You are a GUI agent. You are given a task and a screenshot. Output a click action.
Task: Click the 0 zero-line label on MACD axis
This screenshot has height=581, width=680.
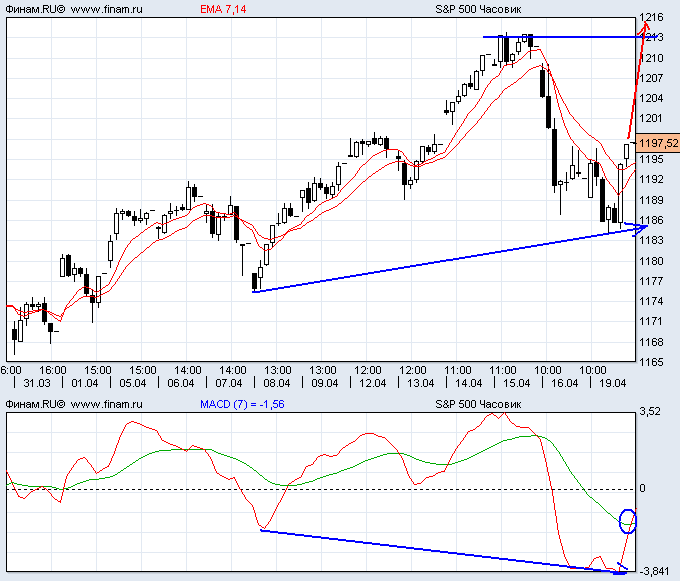pos(642,489)
